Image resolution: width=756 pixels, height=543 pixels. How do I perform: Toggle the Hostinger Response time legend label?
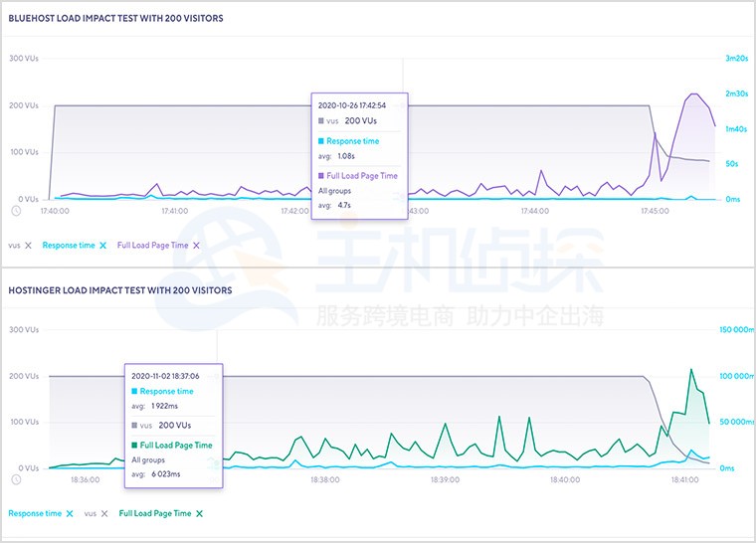click(x=34, y=513)
